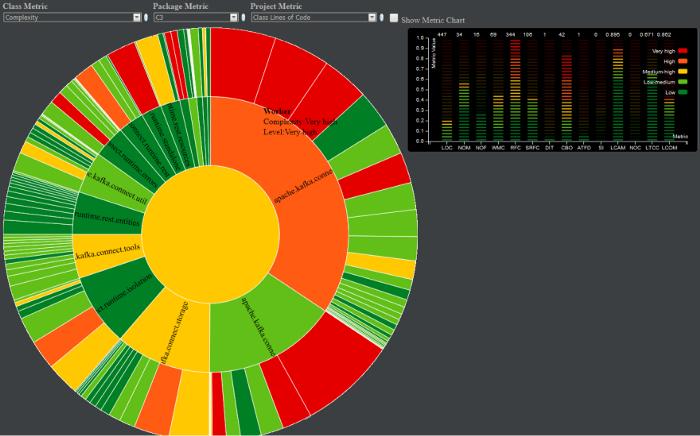Click the info icon beside Project Metric dropdown
This screenshot has height=436, width=700.
(x=381, y=17)
